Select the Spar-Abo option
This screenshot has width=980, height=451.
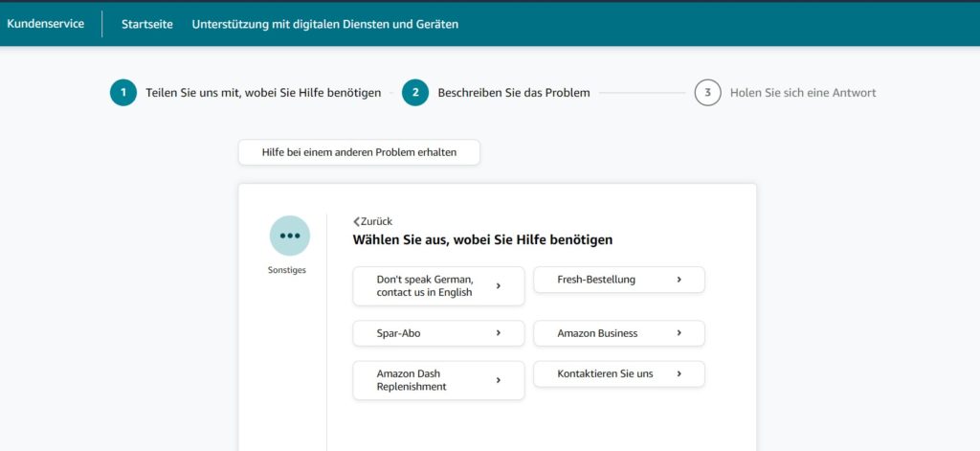click(438, 333)
